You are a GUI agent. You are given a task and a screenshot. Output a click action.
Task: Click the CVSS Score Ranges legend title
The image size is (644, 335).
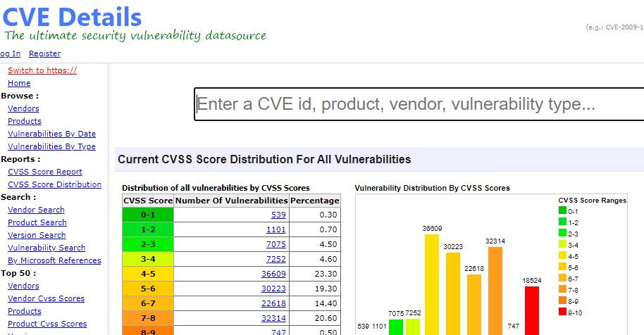pyautogui.click(x=593, y=201)
